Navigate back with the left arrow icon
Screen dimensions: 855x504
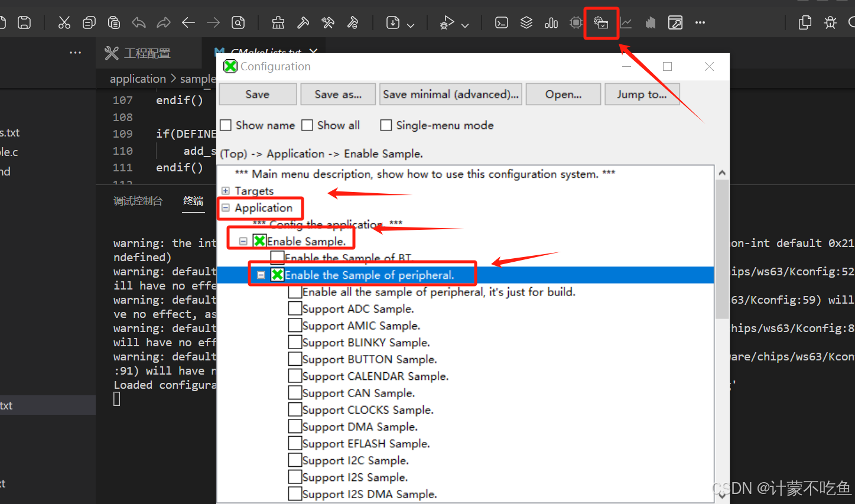click(x=188, y=23)
